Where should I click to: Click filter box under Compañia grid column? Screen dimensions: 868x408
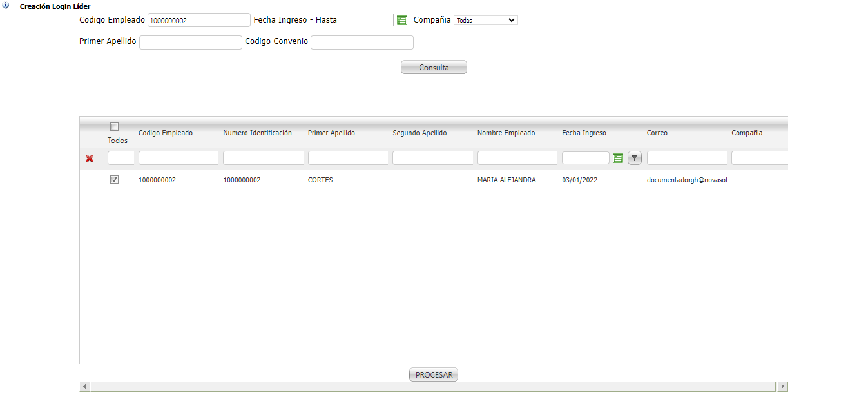760,158
